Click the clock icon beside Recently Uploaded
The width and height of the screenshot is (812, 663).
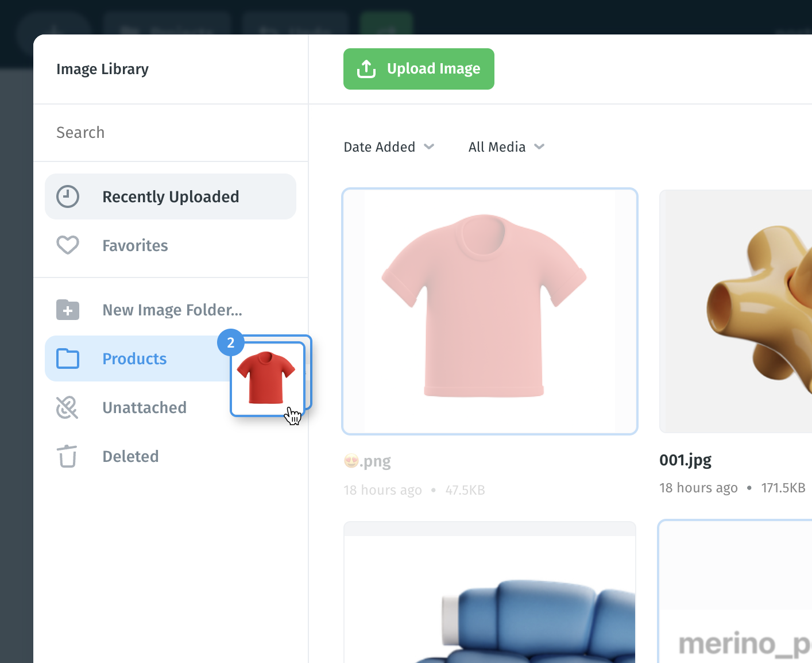68,196
